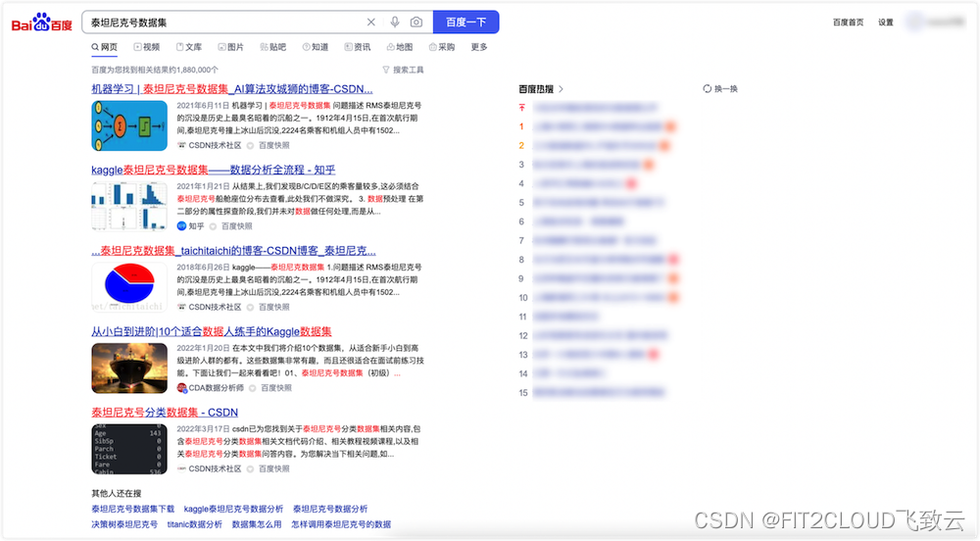Expand the 百度热搜 chevron
This screenshot has width=980, height=541.
pyautogui.click(x=561, y=89)
